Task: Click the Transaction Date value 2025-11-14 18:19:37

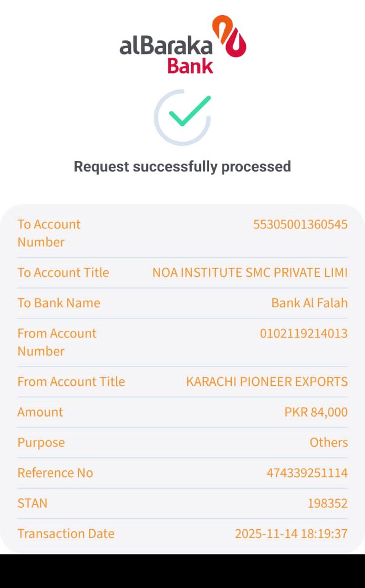Action: click(291, 533)
